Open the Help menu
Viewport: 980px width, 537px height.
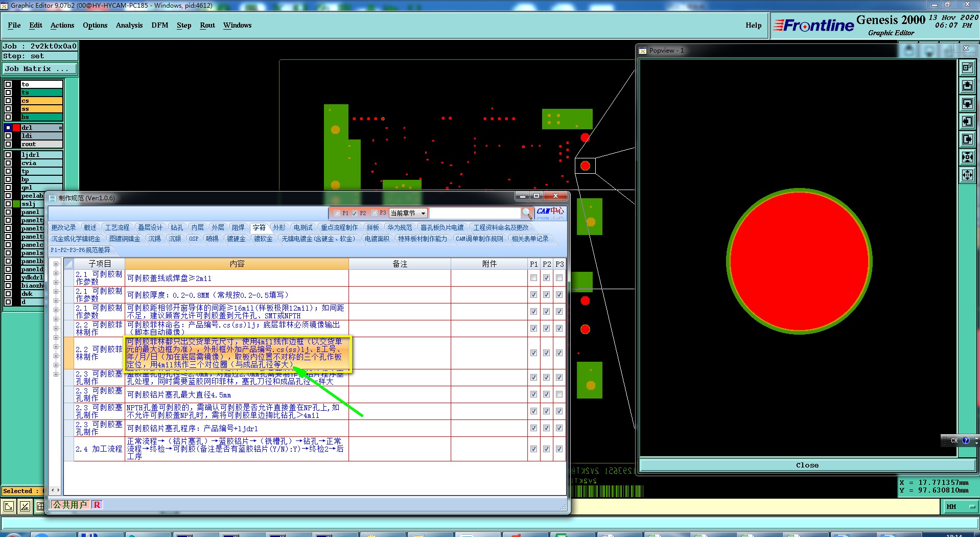coord(753,25)
